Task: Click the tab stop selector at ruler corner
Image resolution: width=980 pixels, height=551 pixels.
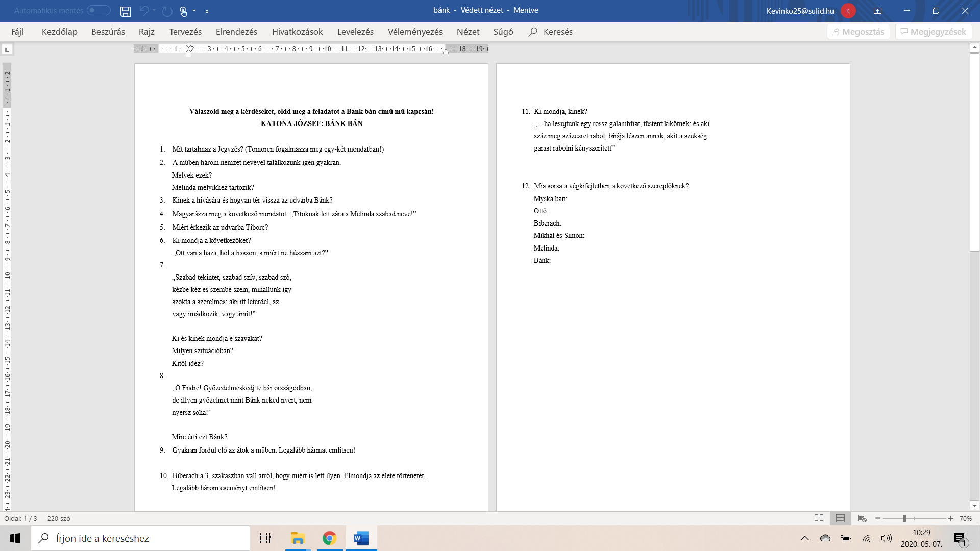Action: 7,49
